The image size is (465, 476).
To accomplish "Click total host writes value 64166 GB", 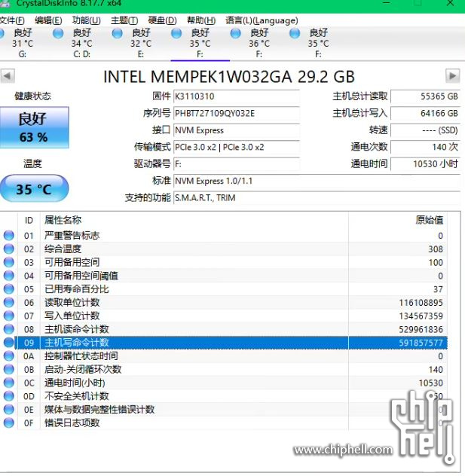I will (426, 114).
